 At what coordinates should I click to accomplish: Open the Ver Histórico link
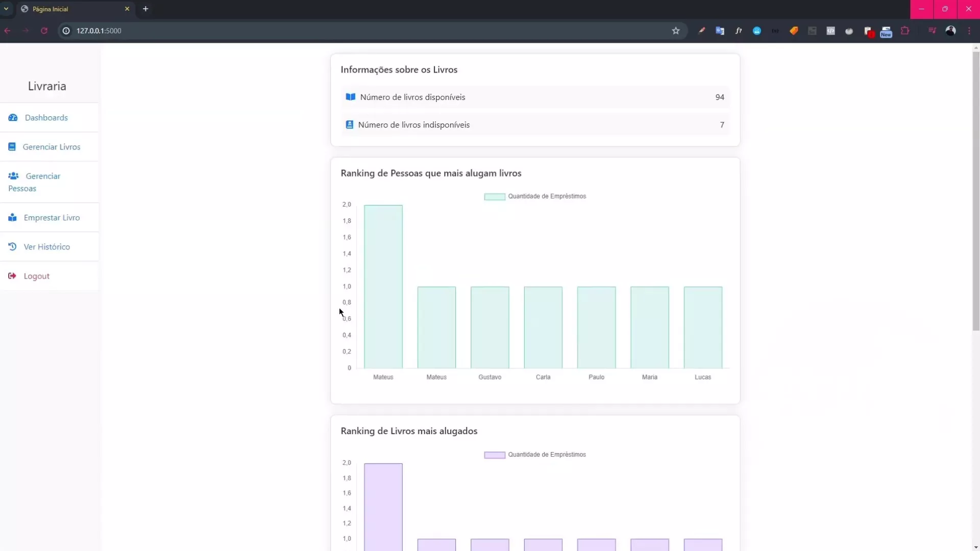47,246
